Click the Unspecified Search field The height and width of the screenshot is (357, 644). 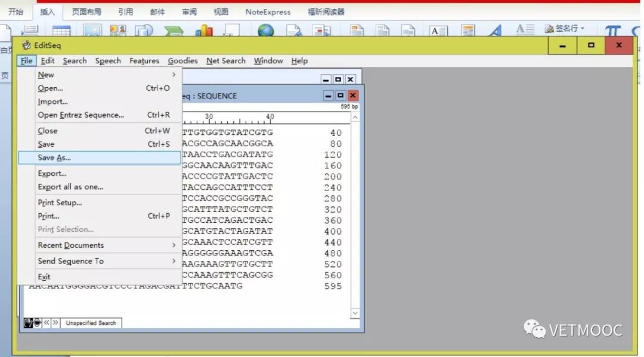click(x=91, y=323)
